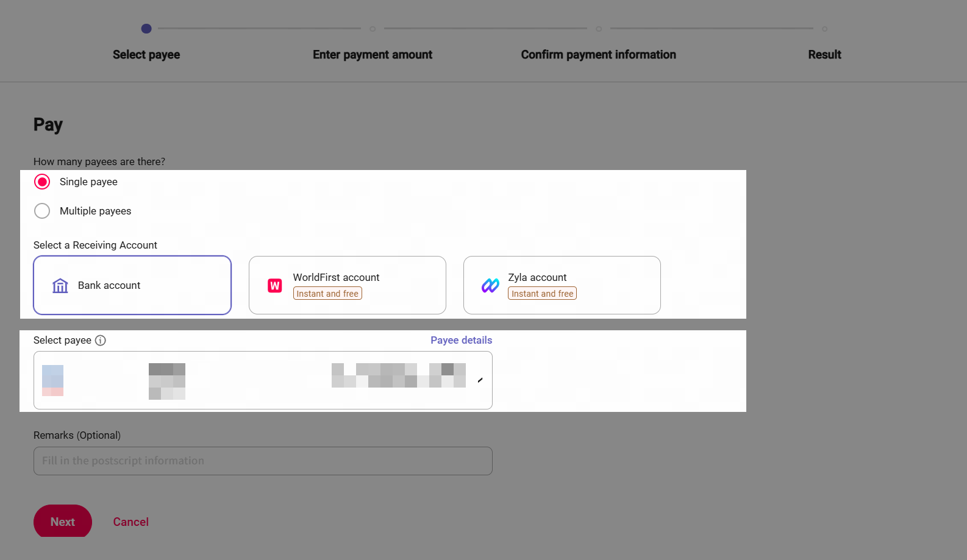
Task: Click the Cancel link
Action: [x=131, y=522]
